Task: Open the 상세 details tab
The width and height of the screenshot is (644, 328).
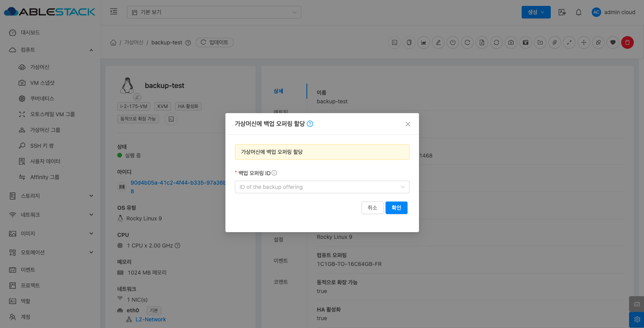Action: click(279, 91)
